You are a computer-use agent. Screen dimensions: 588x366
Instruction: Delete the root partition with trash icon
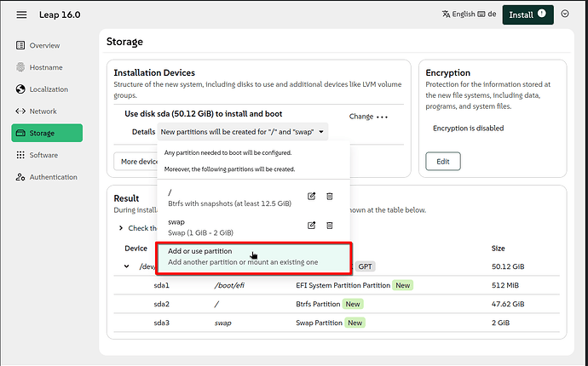point(330,196)
